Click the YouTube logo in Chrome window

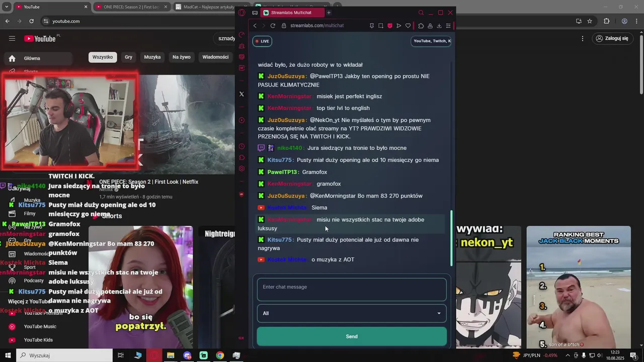coord(40,38)
